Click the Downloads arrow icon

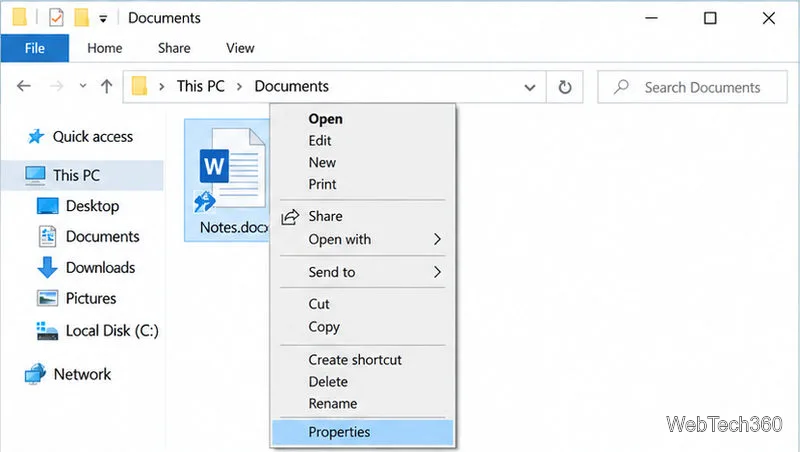point(47,267)
